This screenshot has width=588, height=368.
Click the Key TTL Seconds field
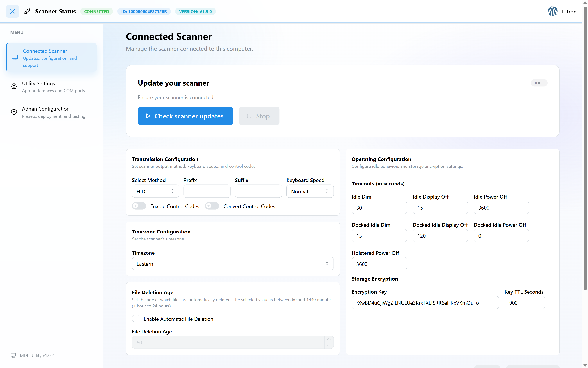tap(525, 302)
